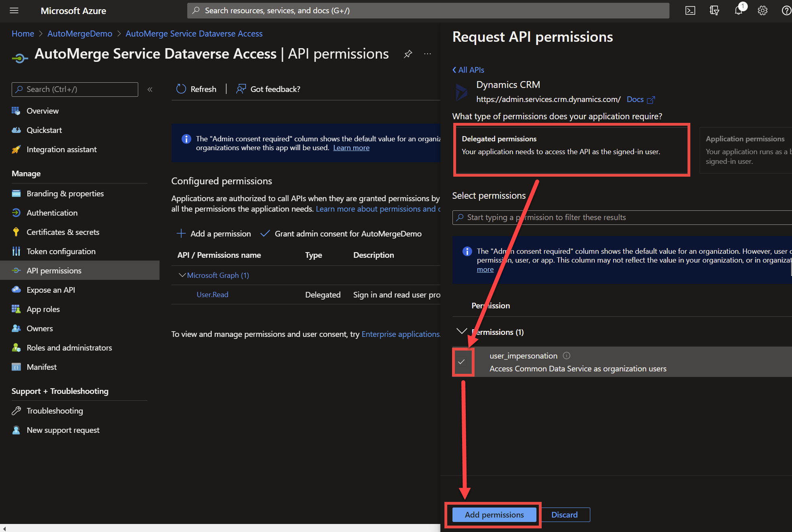
Task: Uncheck the user_impersonation permission checkbox
Action: point(462,362)
